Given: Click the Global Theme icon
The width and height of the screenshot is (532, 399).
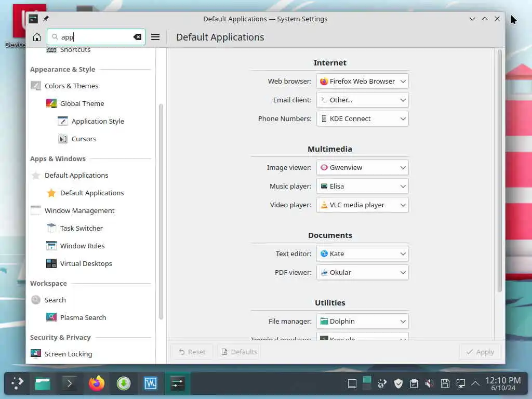Looking at the screenshot, I should (51, 103).
